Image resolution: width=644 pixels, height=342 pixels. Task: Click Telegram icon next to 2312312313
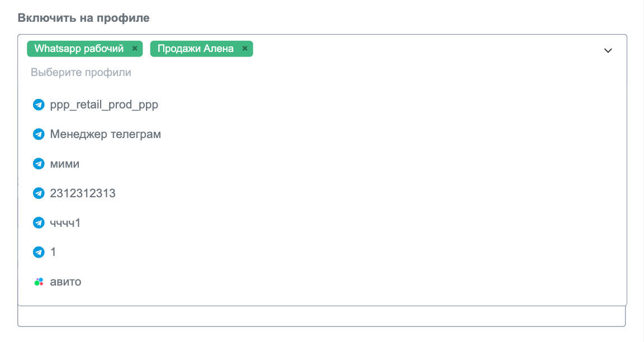(x=39, y=193)
